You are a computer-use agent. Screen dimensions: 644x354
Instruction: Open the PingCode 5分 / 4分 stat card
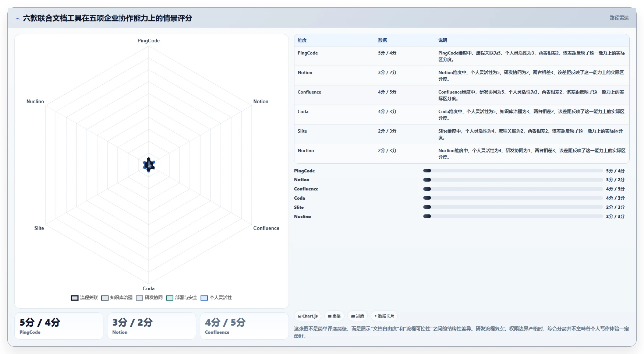pyautogui.click(x=59, y=326)
